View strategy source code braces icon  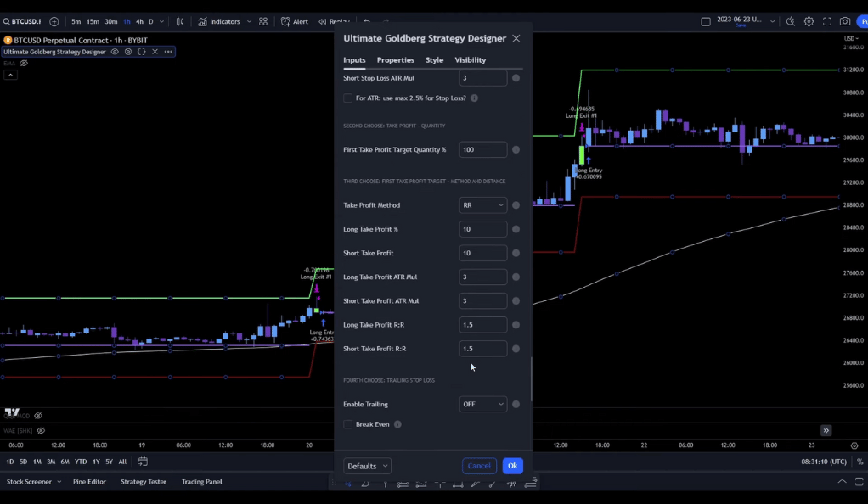coord(141,52)
